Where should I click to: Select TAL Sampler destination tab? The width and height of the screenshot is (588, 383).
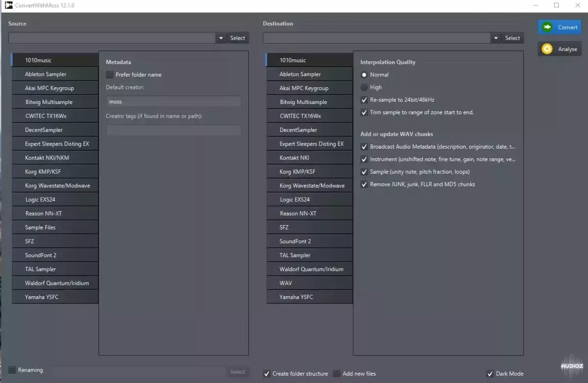(x=310, y=255)
